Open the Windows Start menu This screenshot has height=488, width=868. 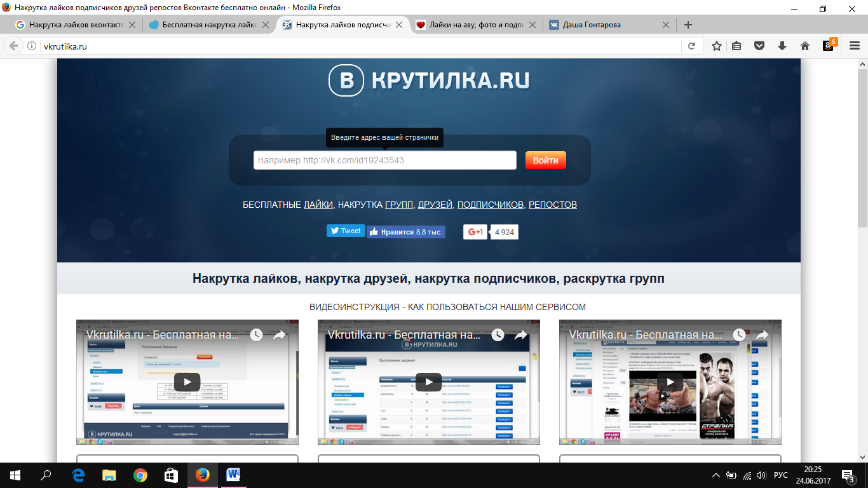(15, 475)
